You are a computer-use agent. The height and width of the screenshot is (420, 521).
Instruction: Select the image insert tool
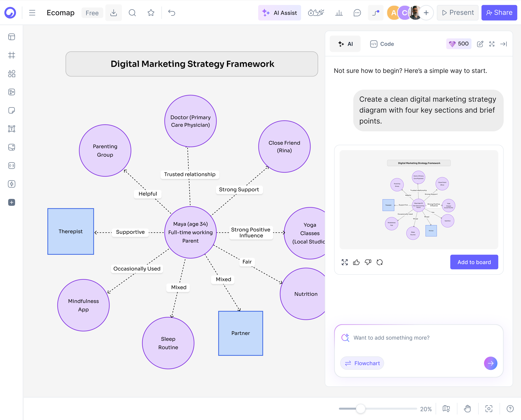click(x=12, y=147)
